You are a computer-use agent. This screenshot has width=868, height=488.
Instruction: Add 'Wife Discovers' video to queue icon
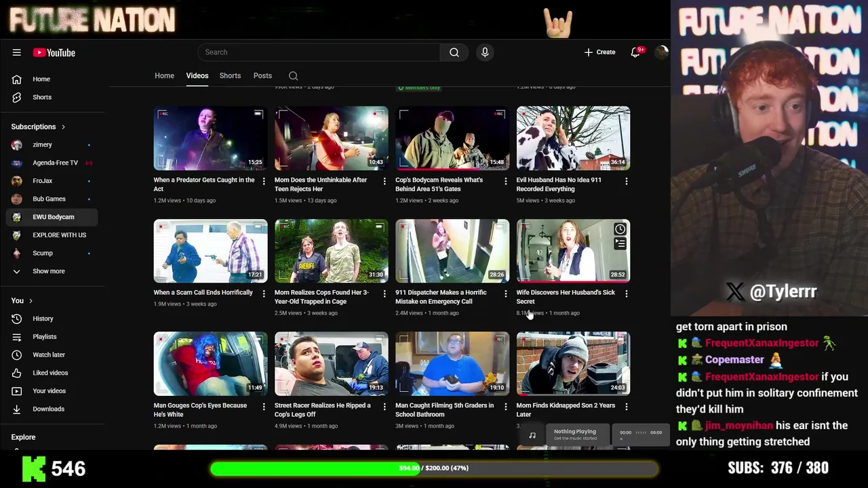(620, 243)
